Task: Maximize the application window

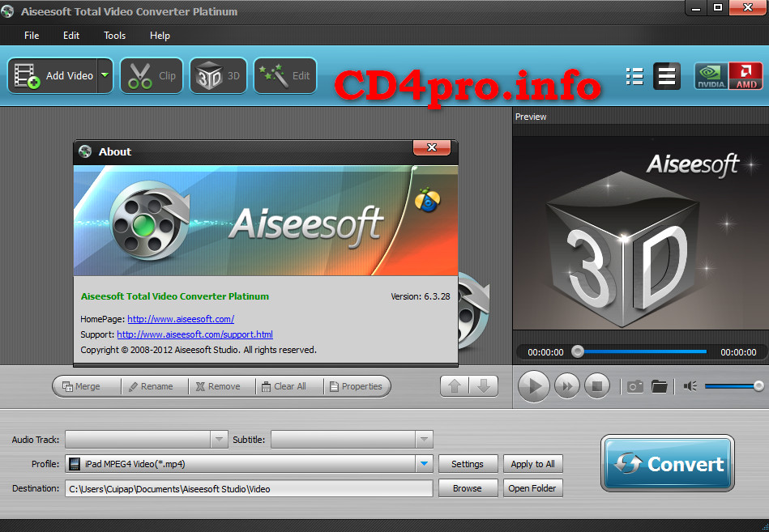Action: (x=718, y=8)
